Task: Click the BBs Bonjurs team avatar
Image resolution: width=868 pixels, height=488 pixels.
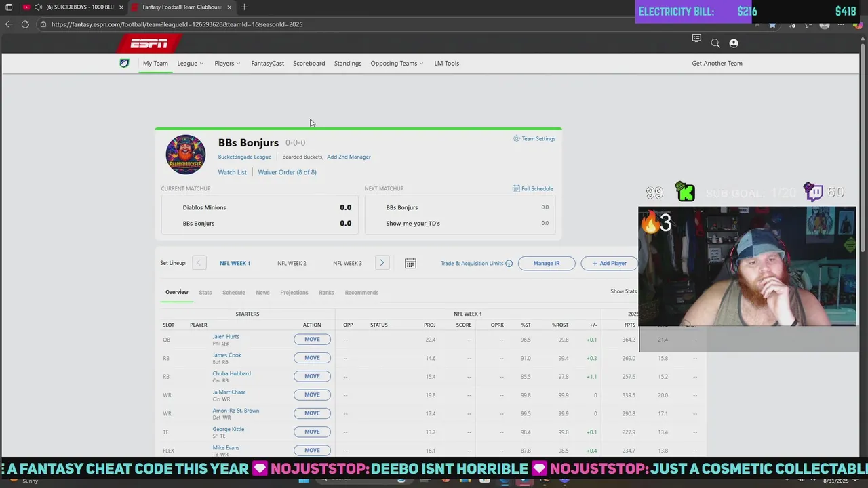Action: [186, 155]
